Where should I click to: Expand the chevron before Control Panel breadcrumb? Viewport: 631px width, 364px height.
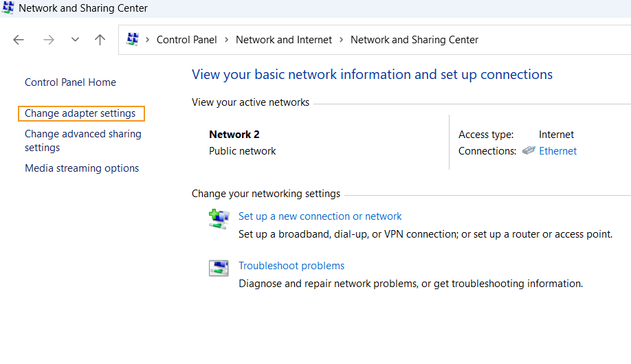pyautogui.click(x=148, y=40)
